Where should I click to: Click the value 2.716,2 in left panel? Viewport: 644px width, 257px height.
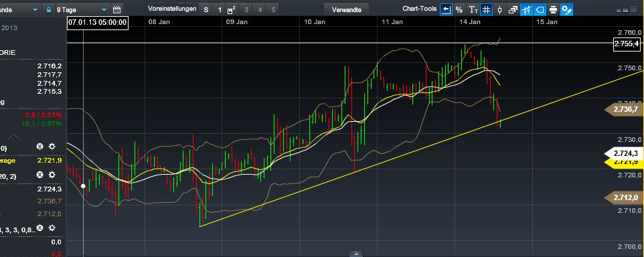50,66
